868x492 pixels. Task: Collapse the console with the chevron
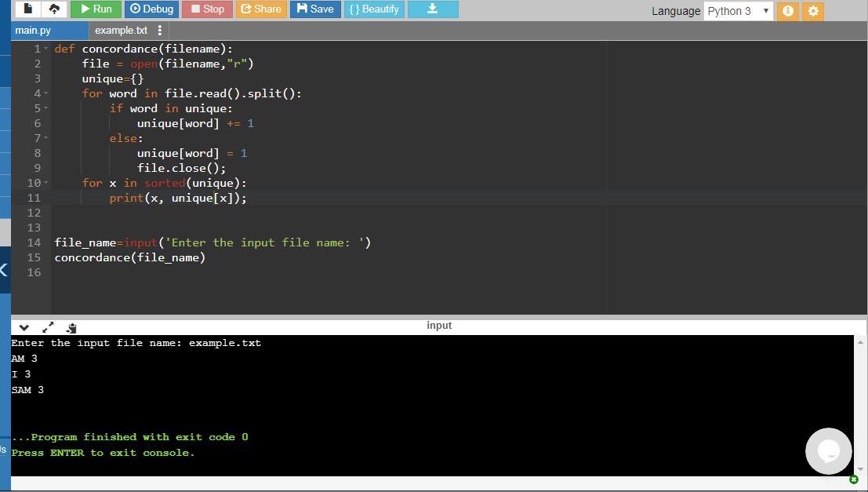pos(24,327)
